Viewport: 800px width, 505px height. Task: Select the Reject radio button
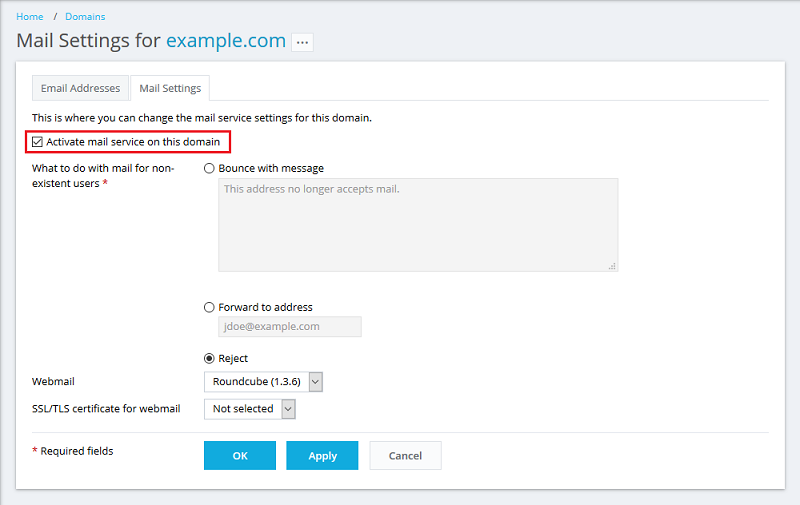(210, 358)
